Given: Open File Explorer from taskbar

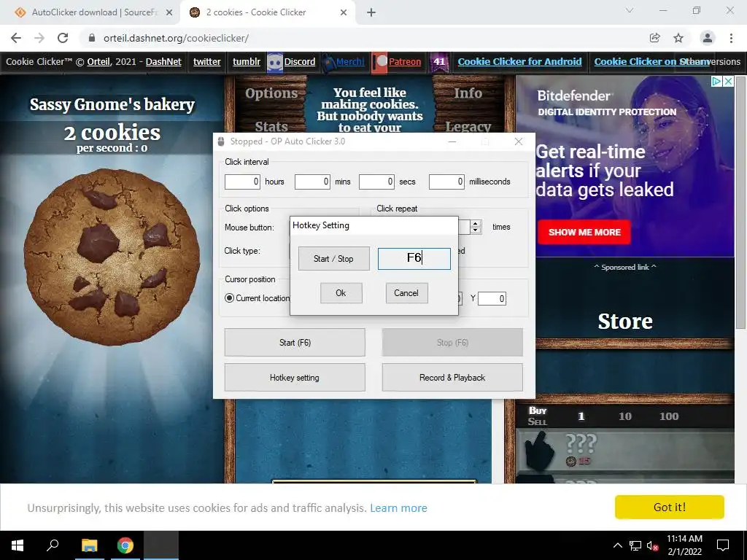Looking at the screenshot, I should coord(89,545).
